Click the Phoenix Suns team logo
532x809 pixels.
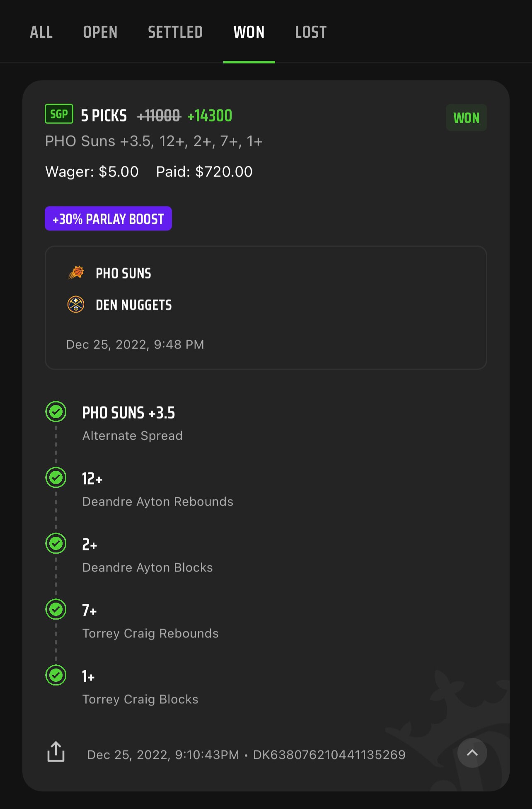(x=76, y=273)
